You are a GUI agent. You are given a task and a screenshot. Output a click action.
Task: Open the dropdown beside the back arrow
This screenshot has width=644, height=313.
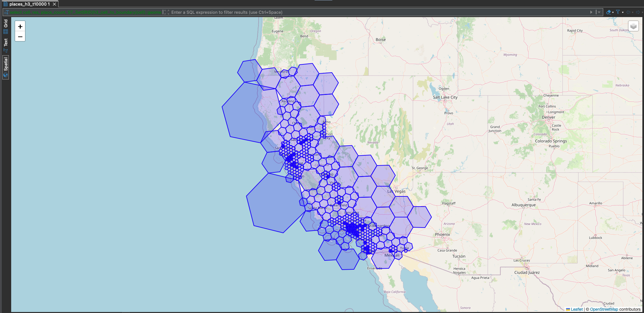(x=632, y=12)
